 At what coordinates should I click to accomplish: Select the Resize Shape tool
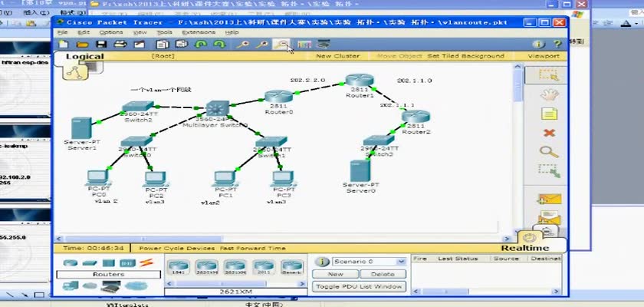549,171
